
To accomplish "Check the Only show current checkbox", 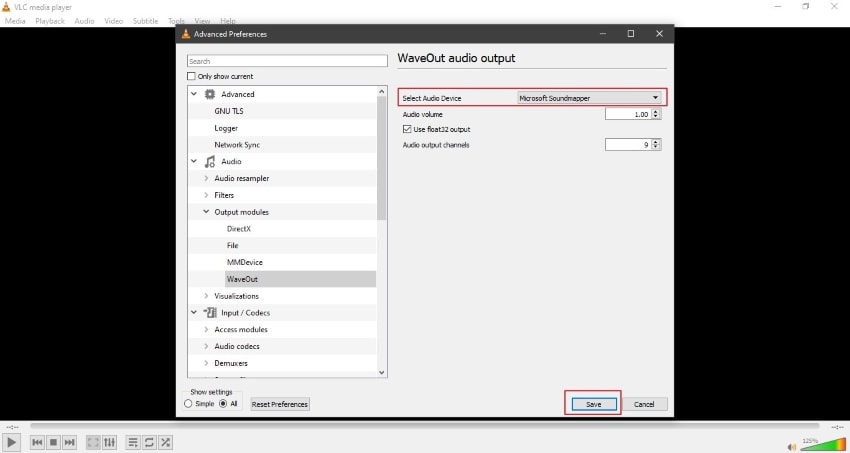I will 191,76.
